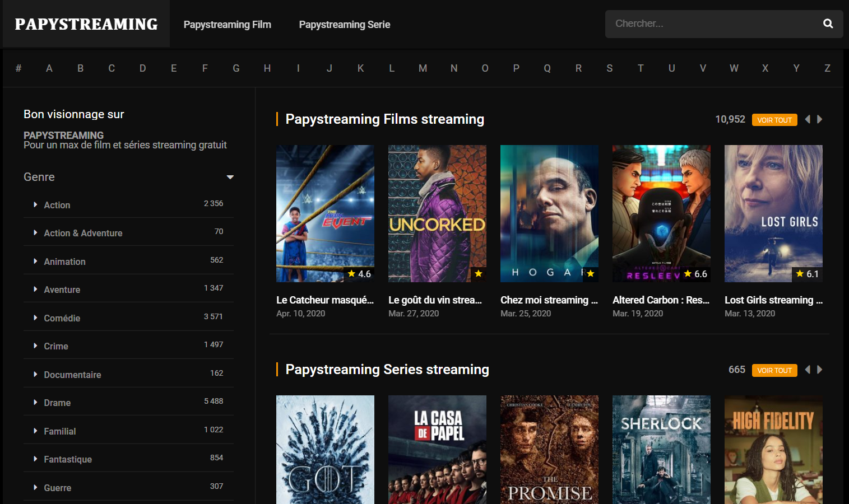Open the Comédie genre
The height and width of the screenshot is (504, 849).
coord(62,318)
